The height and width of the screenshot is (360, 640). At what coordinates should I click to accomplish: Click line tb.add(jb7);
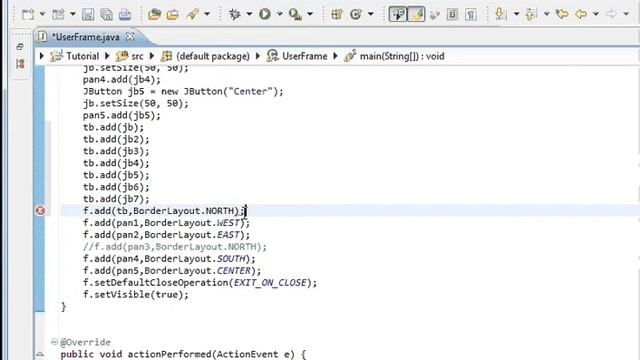[116, 199]
